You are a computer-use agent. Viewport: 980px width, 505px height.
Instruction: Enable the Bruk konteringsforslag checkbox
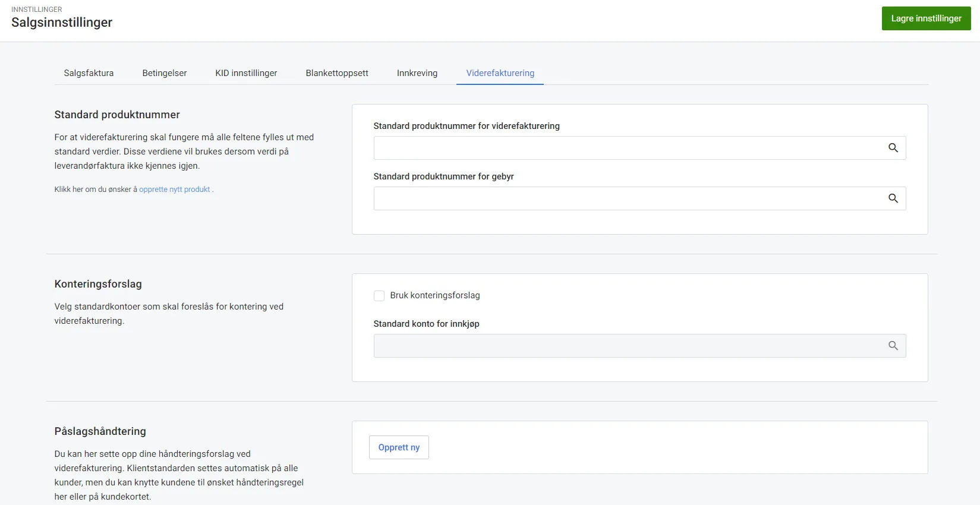click(x=379, y=296)
